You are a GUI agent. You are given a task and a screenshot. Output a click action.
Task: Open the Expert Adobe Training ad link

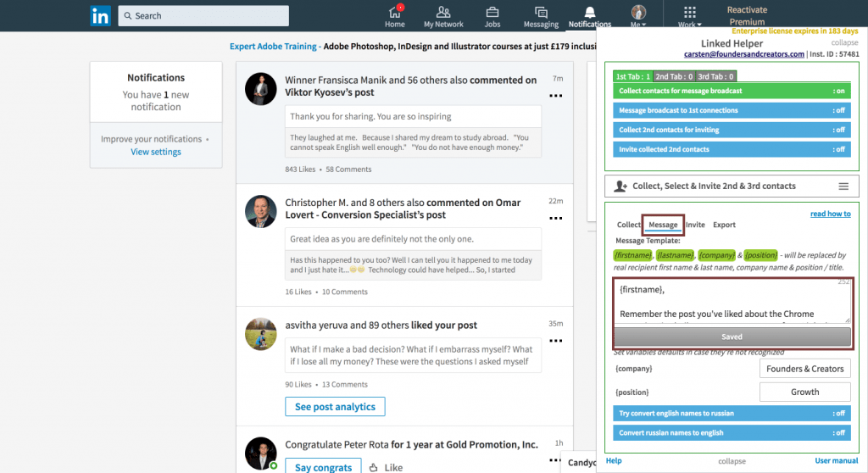273,46
